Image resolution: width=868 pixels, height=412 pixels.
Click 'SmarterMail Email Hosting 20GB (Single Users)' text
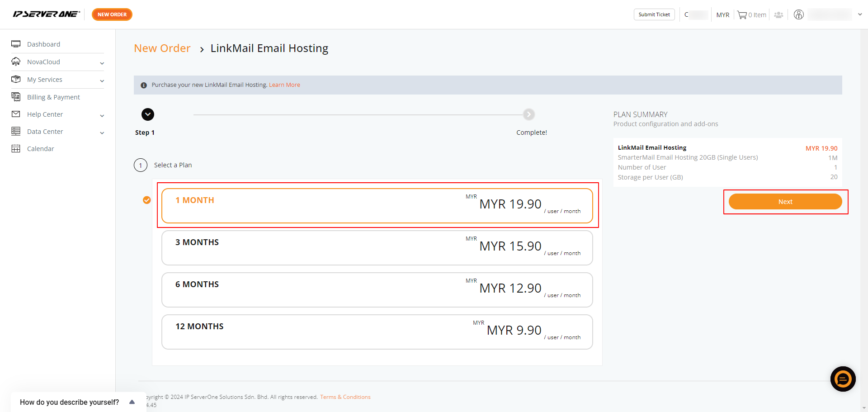coord(688,157)
